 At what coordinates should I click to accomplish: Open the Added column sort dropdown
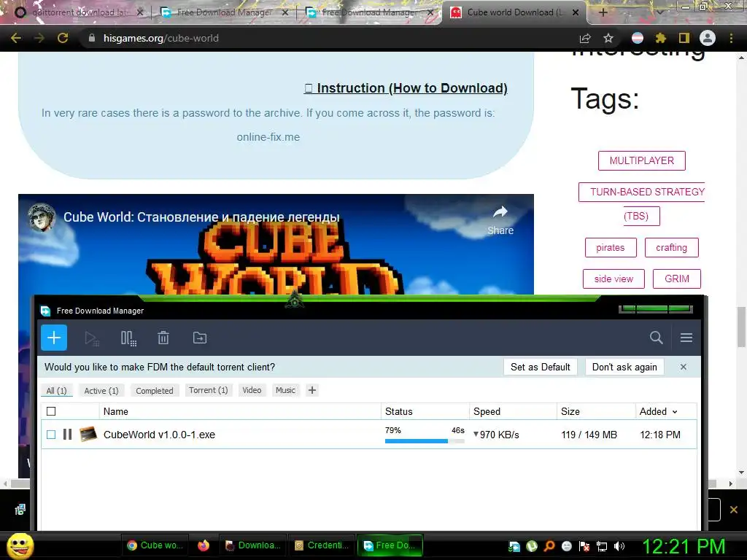[675, 412]
